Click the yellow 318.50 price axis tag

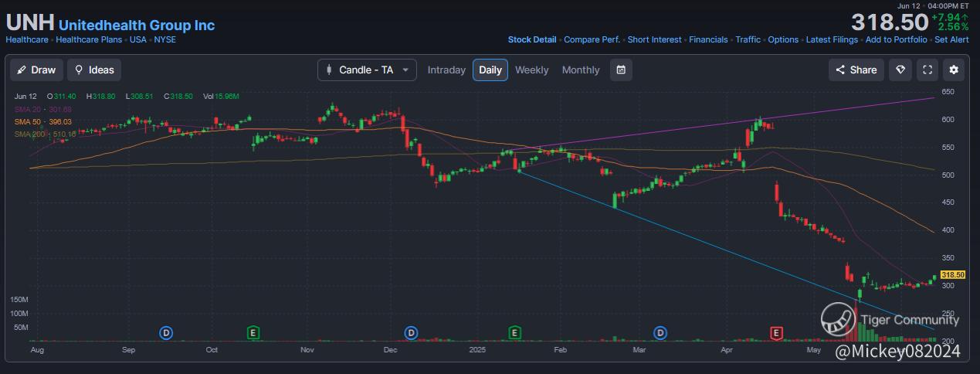[953, 274]
